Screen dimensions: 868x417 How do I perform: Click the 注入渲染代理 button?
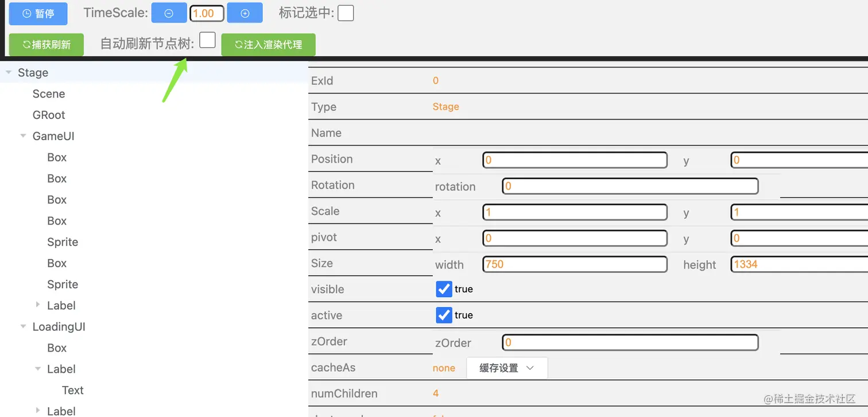(268, 45)
